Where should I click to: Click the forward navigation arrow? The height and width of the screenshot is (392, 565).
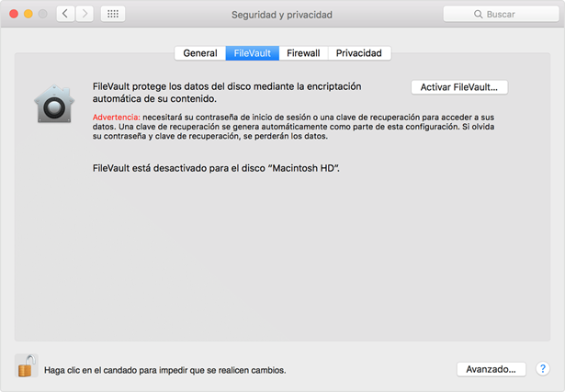pyautogui.click(x=85, y=15)
